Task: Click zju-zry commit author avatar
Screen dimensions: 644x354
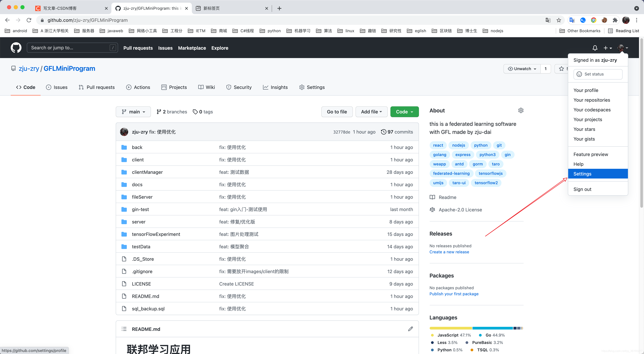Action: (x=124, y=132)
